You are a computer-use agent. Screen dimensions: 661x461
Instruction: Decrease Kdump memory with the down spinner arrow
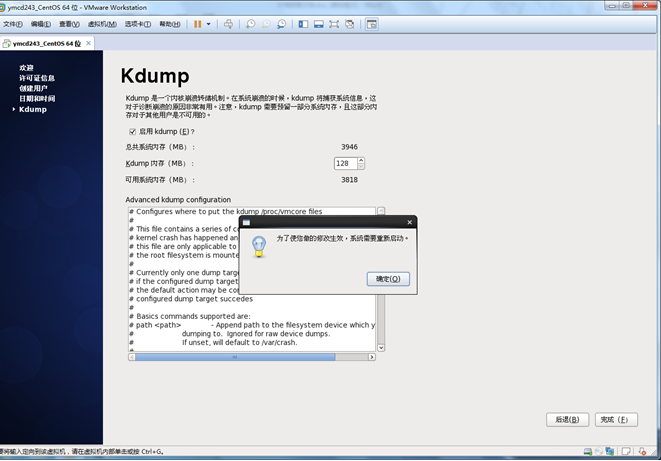point(361,166)
